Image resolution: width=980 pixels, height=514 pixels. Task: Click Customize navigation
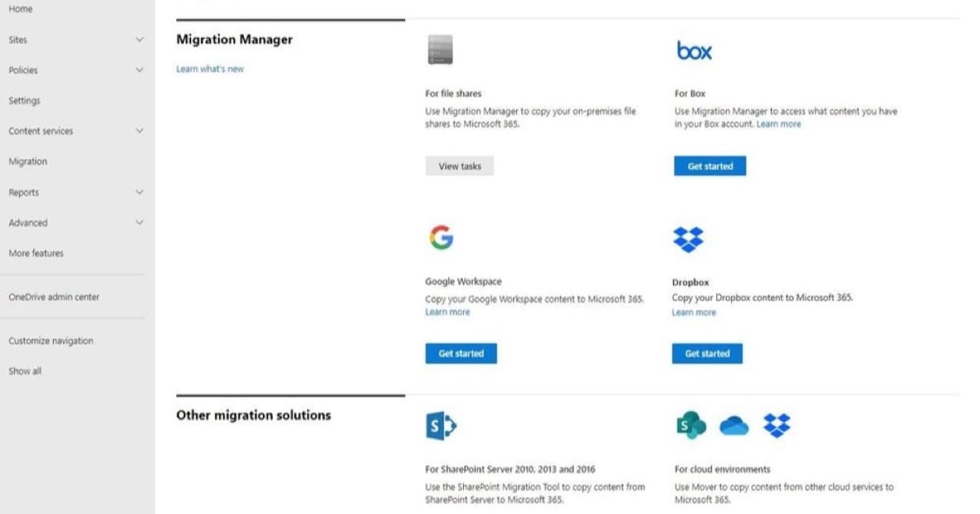point(51,341)
